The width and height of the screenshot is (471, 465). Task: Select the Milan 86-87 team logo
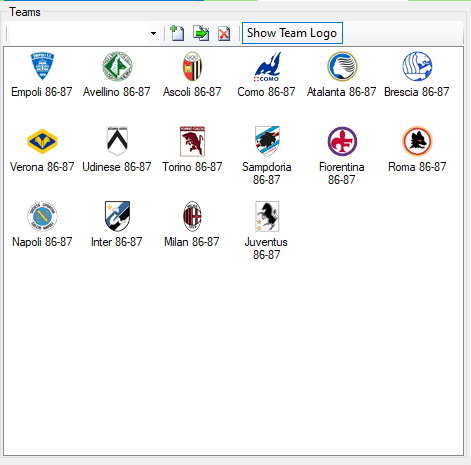click(x=192, y=216)
